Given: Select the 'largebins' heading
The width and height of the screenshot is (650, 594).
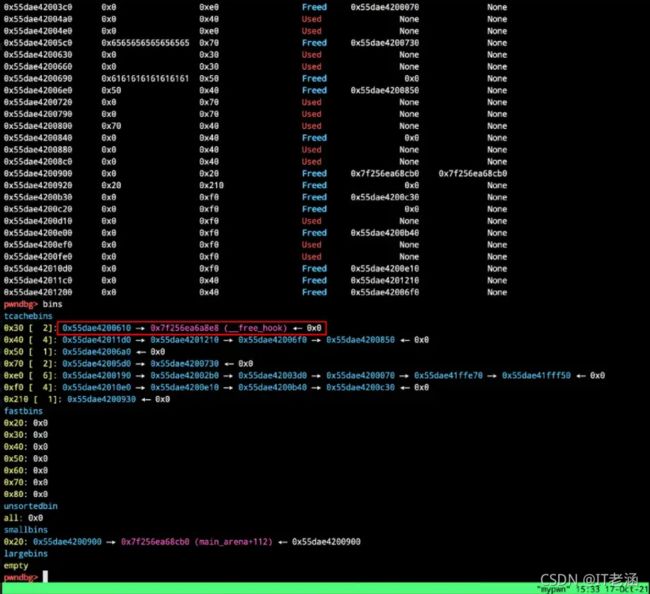Looking at the screenshot, I should (x=26, y=554).
